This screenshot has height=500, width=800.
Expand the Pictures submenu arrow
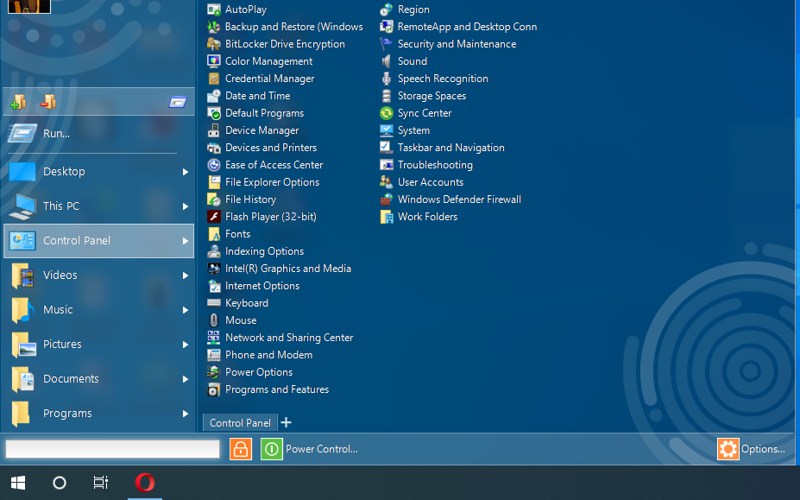tap(185, 345)
